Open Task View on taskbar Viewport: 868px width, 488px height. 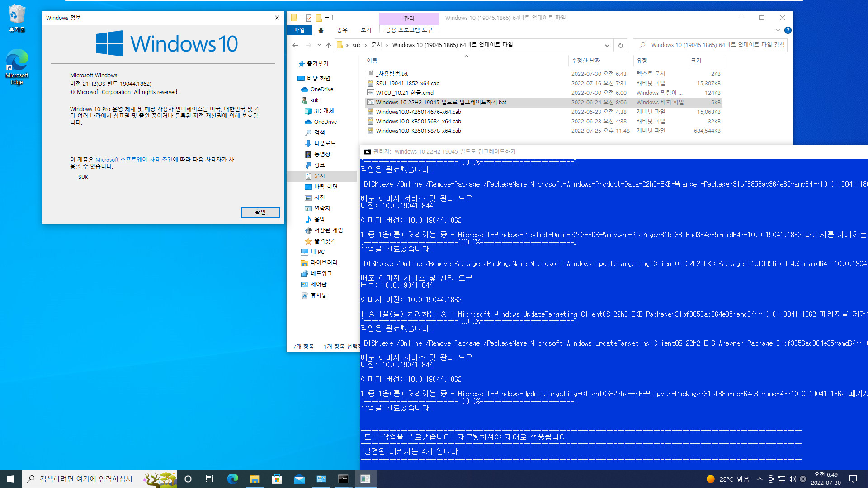click(x=210, y=479)
